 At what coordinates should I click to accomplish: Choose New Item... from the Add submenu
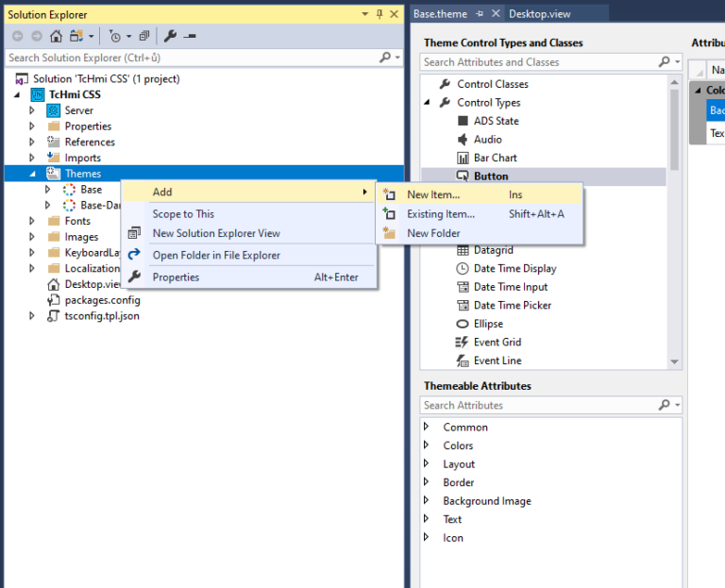(x=433, y=194)
